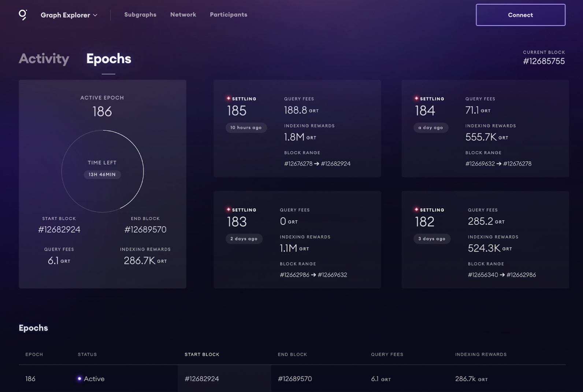Click the Settling status dot on epoch 184
Screen dimensions: 583x392
(x=416, y=99)
